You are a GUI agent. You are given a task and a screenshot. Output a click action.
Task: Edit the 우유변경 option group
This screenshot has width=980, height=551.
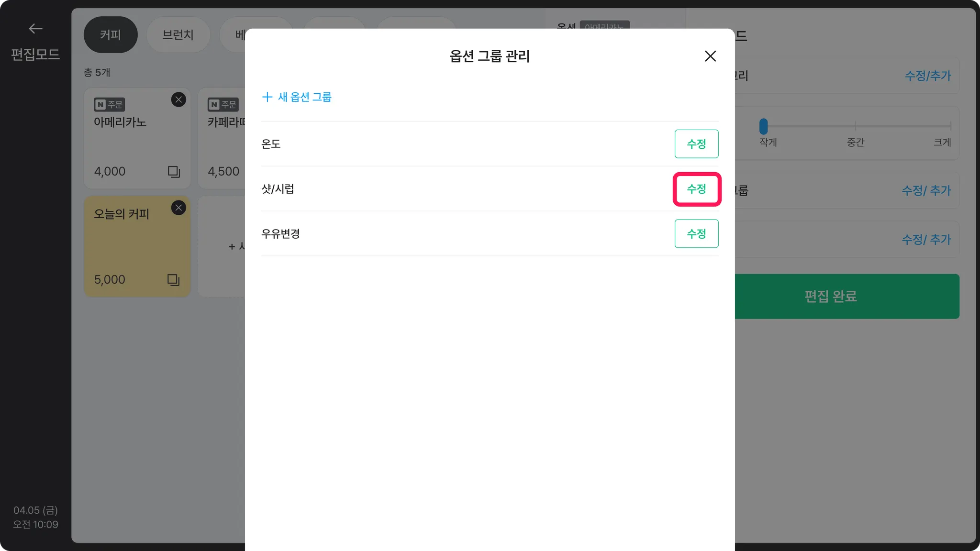[x=696, y=234]
